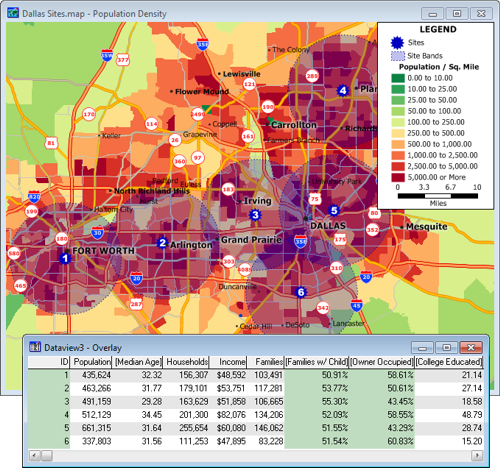Image resolution: width=500 pixels, height=468 pixels.
Task: Click highway shield 342 south of Dallas
Action: point(323,308)
